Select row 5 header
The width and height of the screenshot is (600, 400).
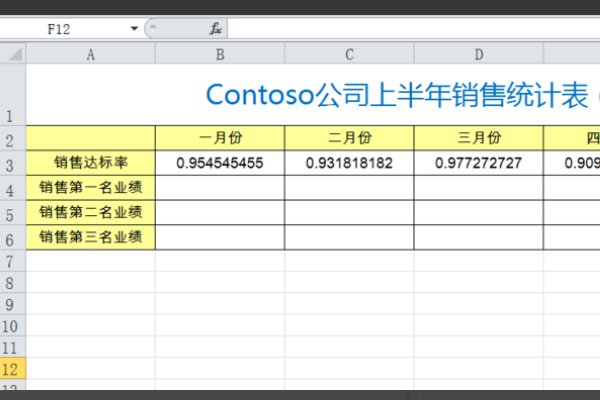pos(13,212)
